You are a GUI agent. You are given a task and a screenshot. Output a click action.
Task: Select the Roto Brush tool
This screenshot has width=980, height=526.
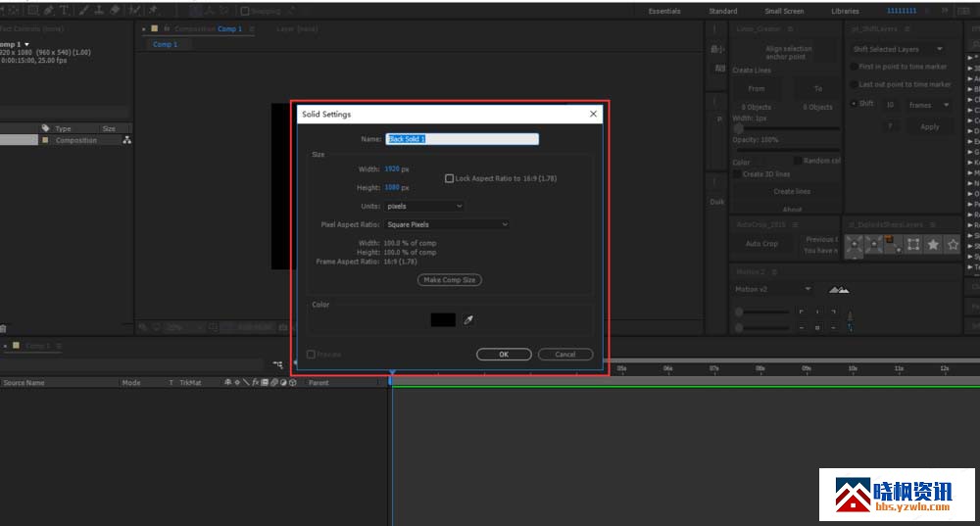click(134, 11)
